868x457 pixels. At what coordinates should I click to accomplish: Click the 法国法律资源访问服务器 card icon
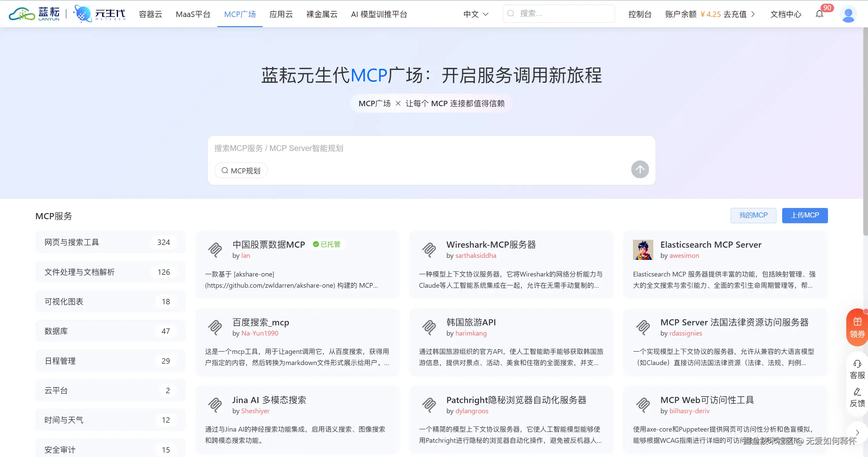click(x=643, y=327)
